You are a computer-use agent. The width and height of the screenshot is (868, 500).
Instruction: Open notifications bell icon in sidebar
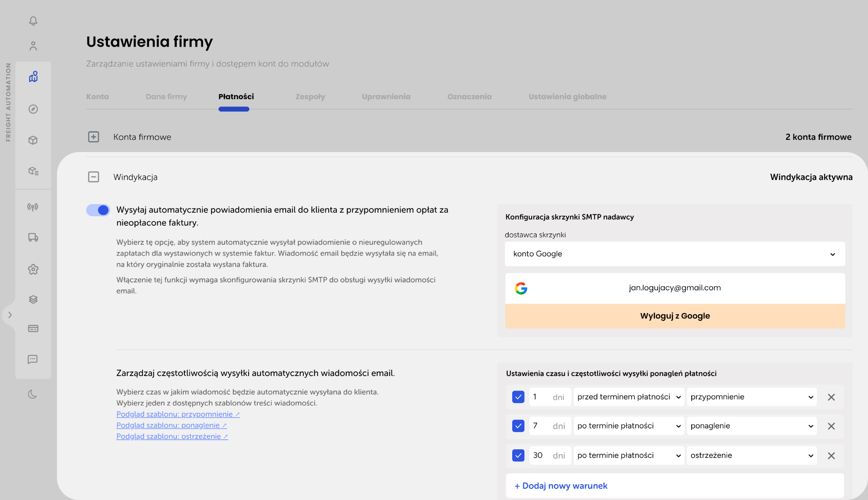33,21
